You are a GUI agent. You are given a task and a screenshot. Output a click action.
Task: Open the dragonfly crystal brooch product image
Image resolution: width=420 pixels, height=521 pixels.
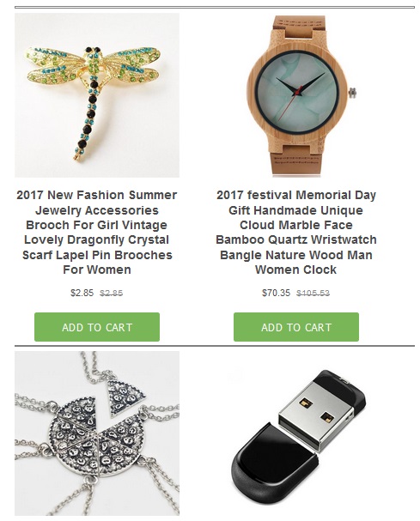point(97,95)
